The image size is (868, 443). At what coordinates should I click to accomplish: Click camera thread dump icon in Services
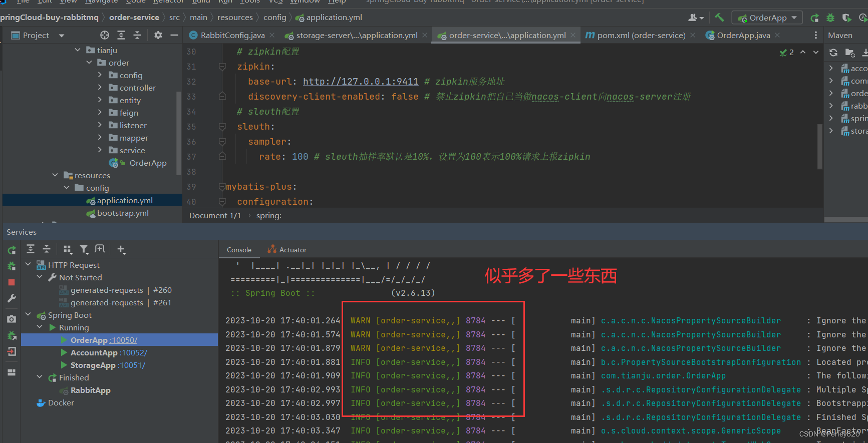point(12,319)
